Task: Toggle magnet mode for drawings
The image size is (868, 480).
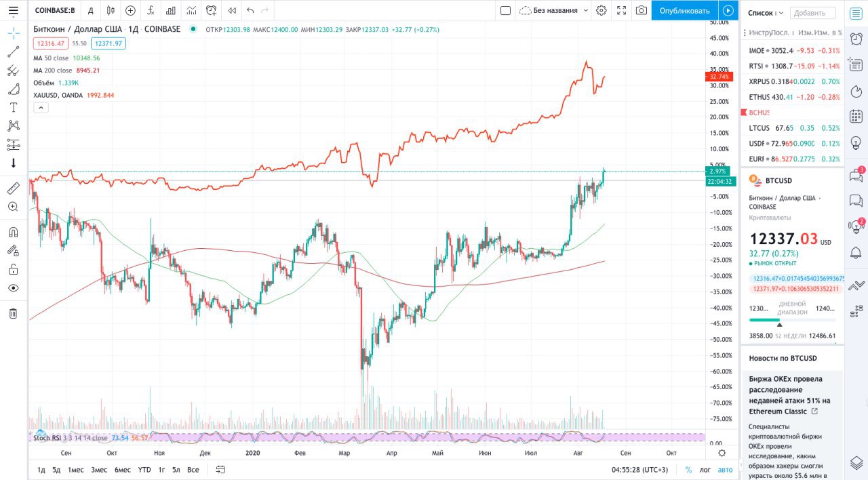Action: [13, 232]
